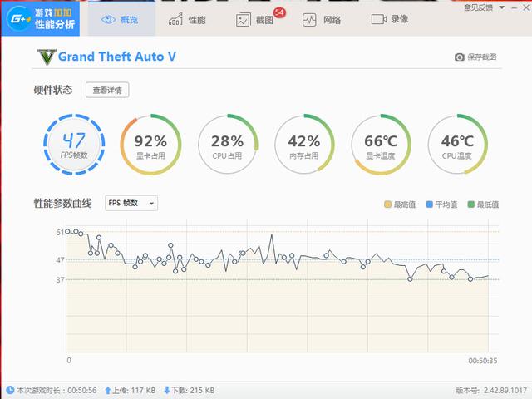Click the version number 2.42.89.1017 text

pos(505,390)
